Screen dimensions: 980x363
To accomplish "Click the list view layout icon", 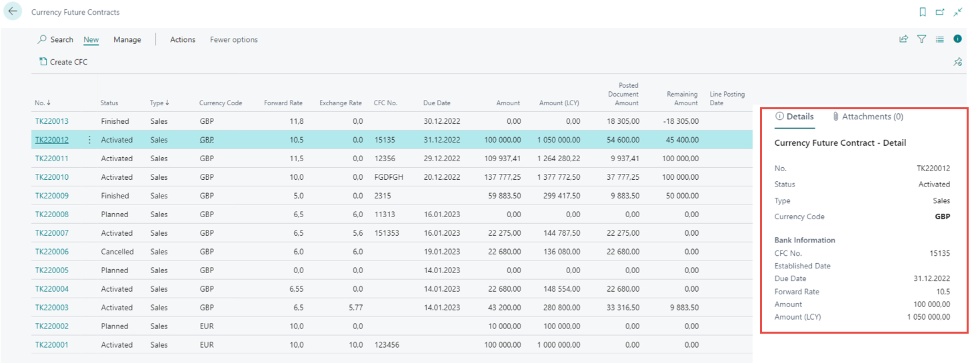I will click(939, 39).
